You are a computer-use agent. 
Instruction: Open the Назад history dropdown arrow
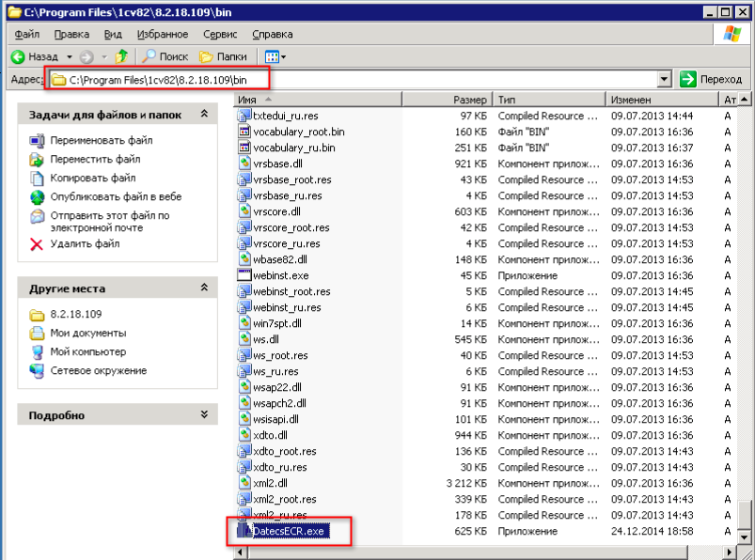70,56
